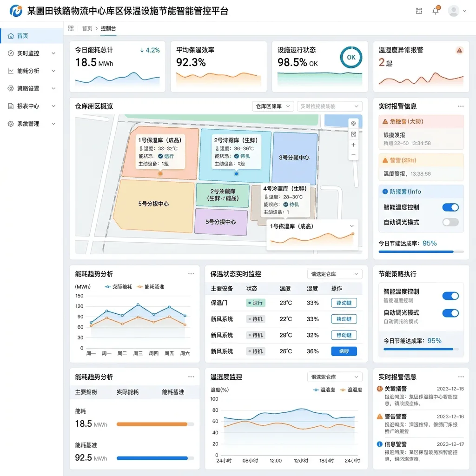Open the 仓库区库库 dropdown
Viewport: 476px width, 476px height.
click(273, 106)
